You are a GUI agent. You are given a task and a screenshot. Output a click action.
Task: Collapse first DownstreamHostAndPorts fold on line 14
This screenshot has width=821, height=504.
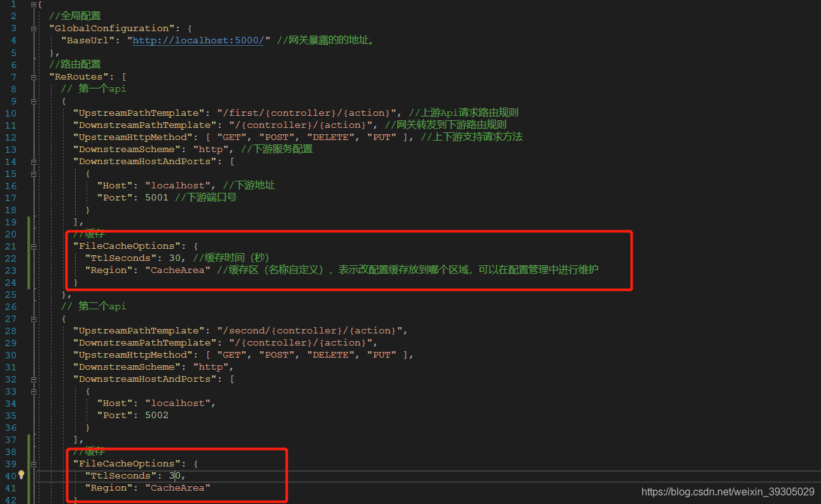coord(33,162)
